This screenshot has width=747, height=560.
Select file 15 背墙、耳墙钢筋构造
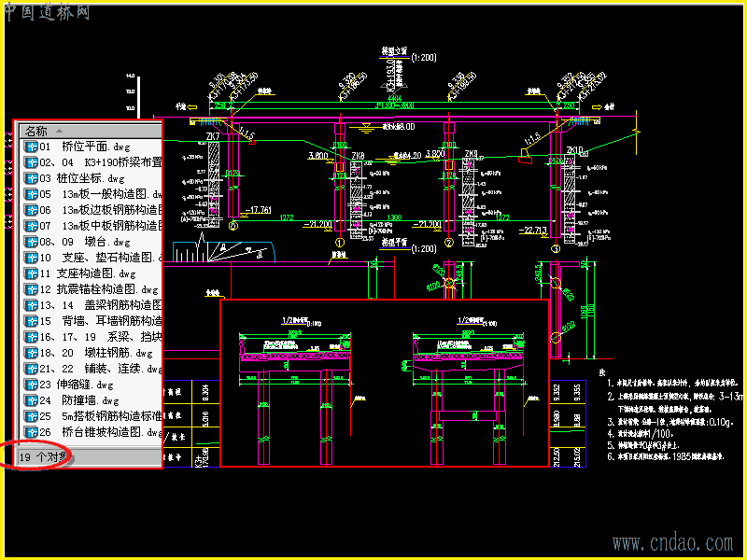point(92,321)
